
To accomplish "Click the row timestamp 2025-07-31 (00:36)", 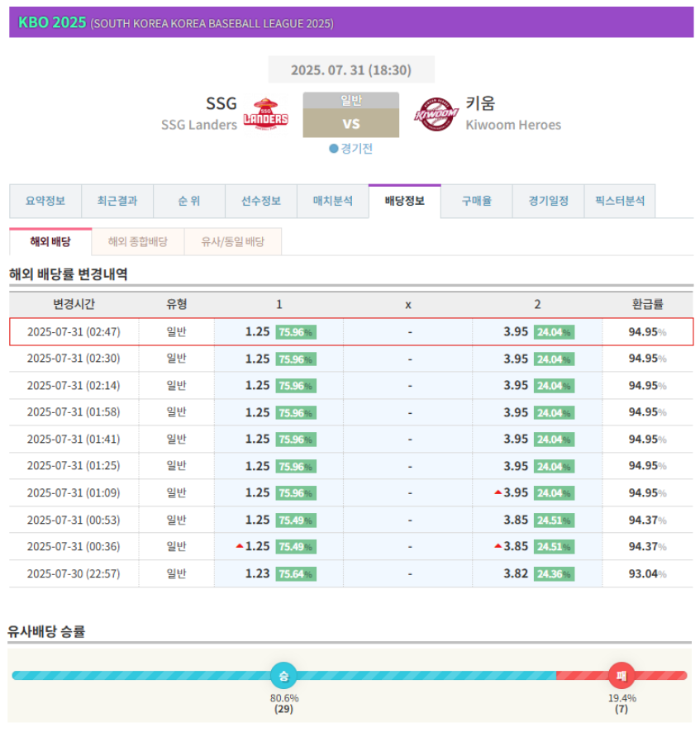I will point(74,547).
